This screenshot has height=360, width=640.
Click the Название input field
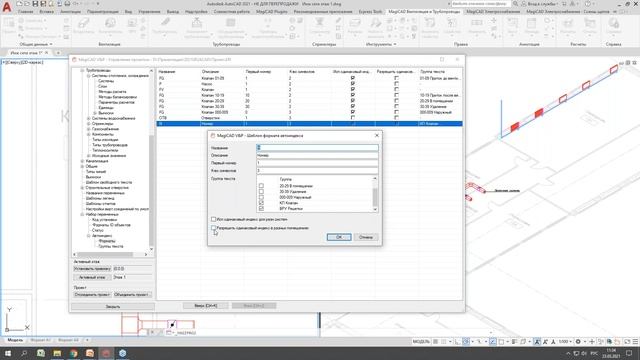click(317, 148)
